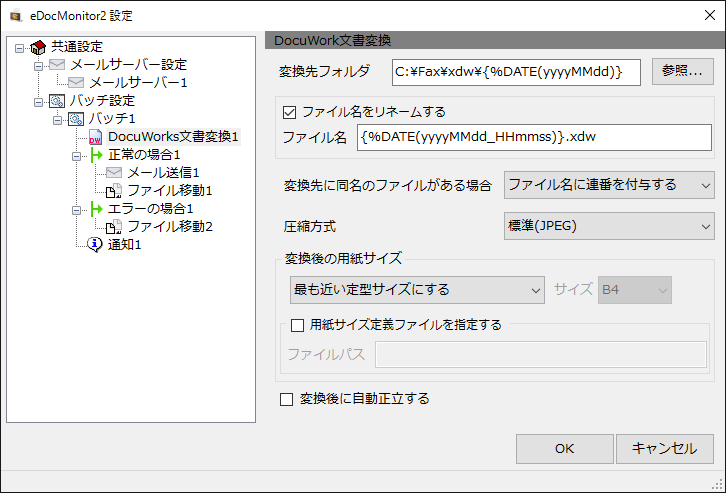Collapse the エラーの場合1 tree node
Viewport: 726px width, 493px height.
tap(76, 211)
